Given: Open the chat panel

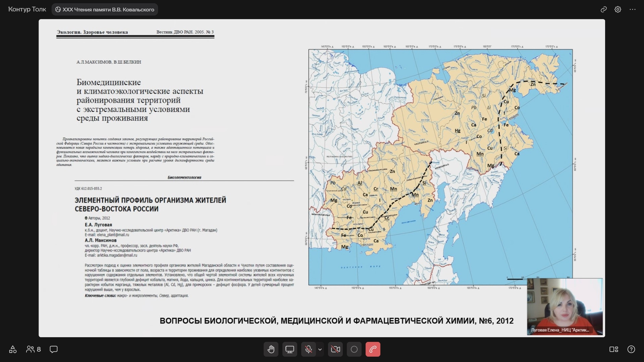Looking at the screenshot, I should [54, 349].
